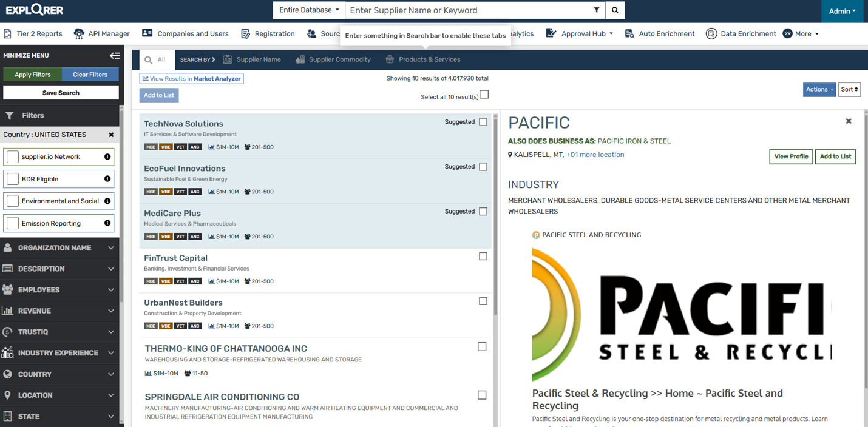Expand the State filter section
This screenshot has height=427, width=868.
59,417
